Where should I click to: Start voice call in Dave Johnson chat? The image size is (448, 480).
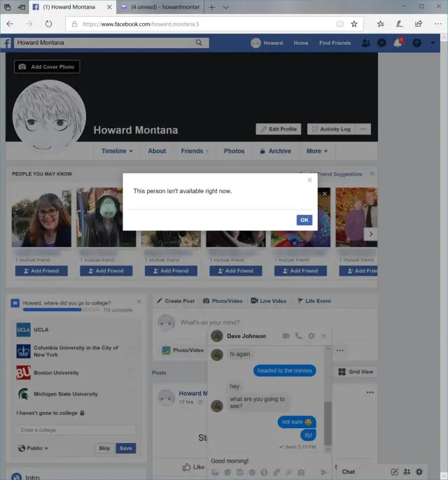coord(299,336)
